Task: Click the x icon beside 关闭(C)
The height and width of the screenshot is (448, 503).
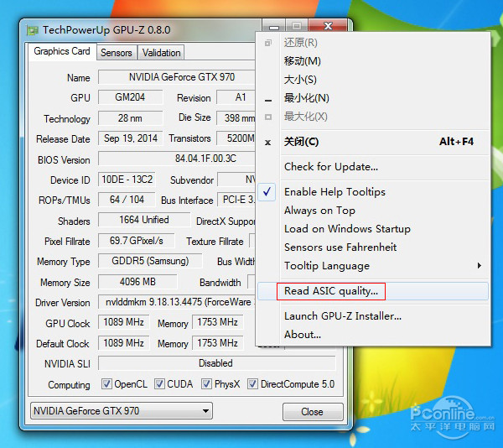Action: pos(268,143)
